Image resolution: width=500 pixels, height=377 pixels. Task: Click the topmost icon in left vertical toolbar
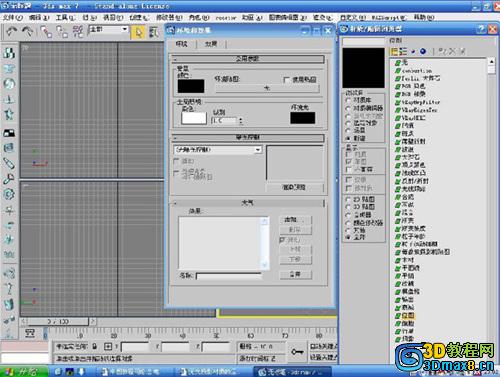(9, 53)
